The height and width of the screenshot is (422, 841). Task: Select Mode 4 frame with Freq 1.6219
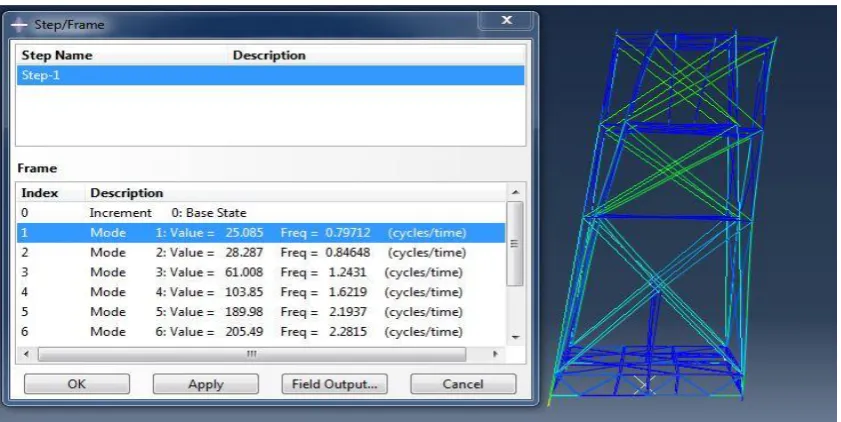261,292
